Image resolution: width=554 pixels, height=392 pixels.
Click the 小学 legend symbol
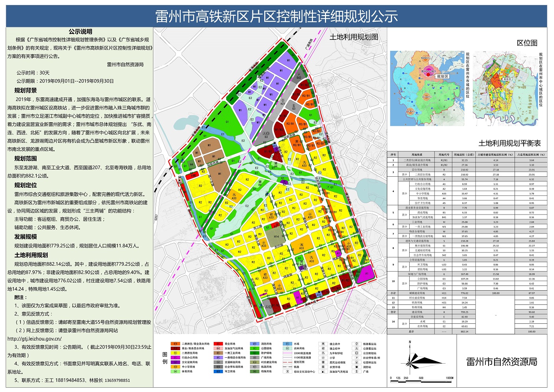tap(323, 358)
